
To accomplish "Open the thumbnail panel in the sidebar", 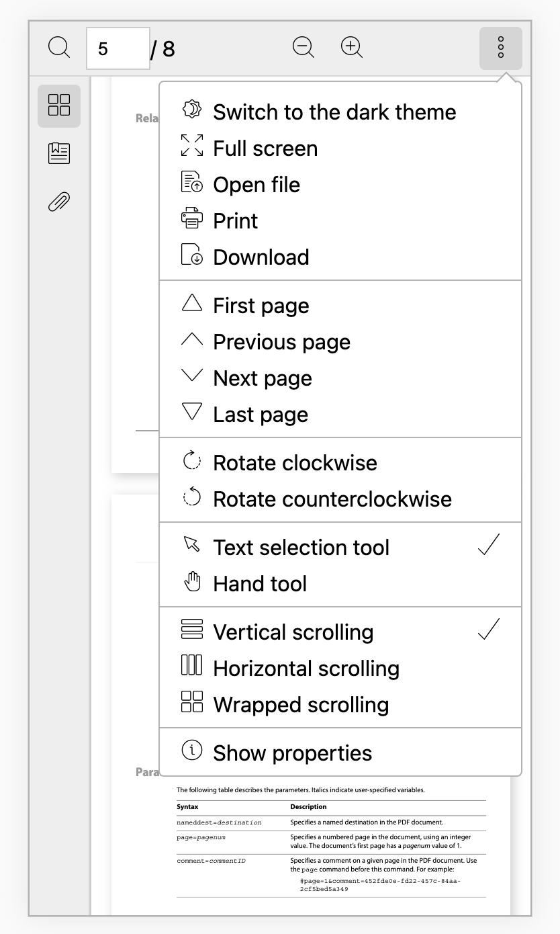I will tap(58, 104).
